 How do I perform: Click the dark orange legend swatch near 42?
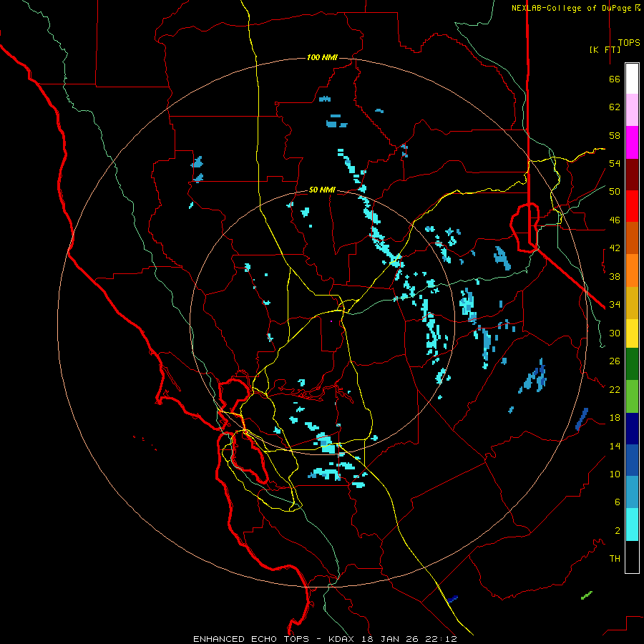[632, 238]
